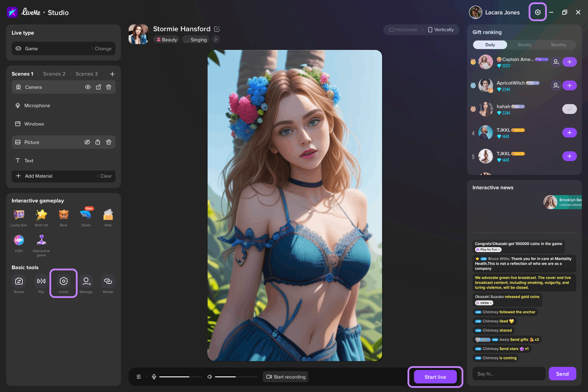This screenshot has width=588, height=392.
Task: Add a new scene with plus icon
Action: click(x=112, y=74)
